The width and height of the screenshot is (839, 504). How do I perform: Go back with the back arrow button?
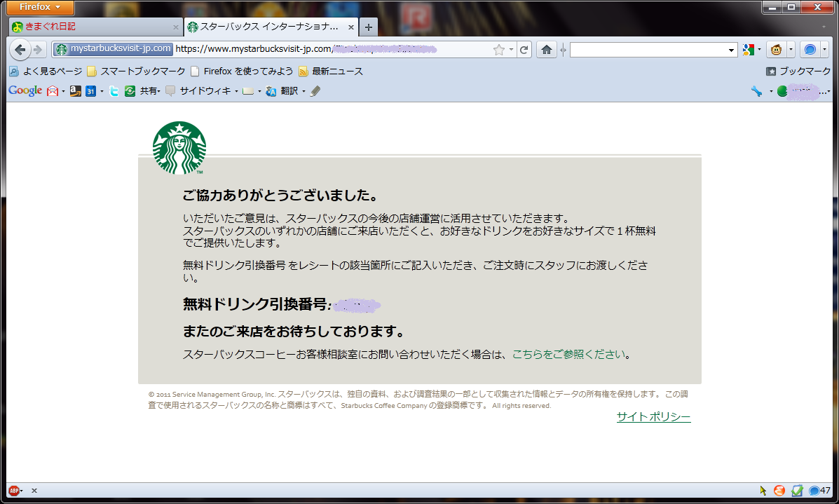coord(20,50)
